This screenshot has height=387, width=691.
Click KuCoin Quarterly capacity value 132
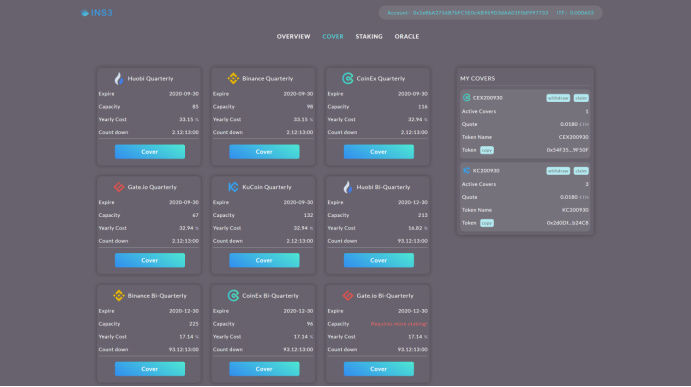(x=308, y=215)
